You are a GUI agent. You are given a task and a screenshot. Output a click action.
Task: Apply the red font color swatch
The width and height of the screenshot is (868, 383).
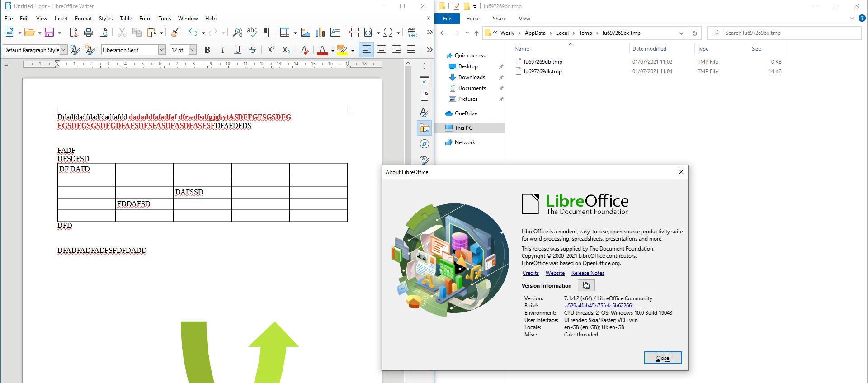click(322, 50)
